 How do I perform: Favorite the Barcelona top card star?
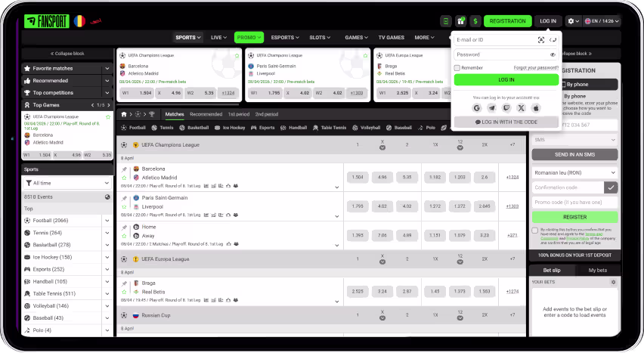click(237, 55)
